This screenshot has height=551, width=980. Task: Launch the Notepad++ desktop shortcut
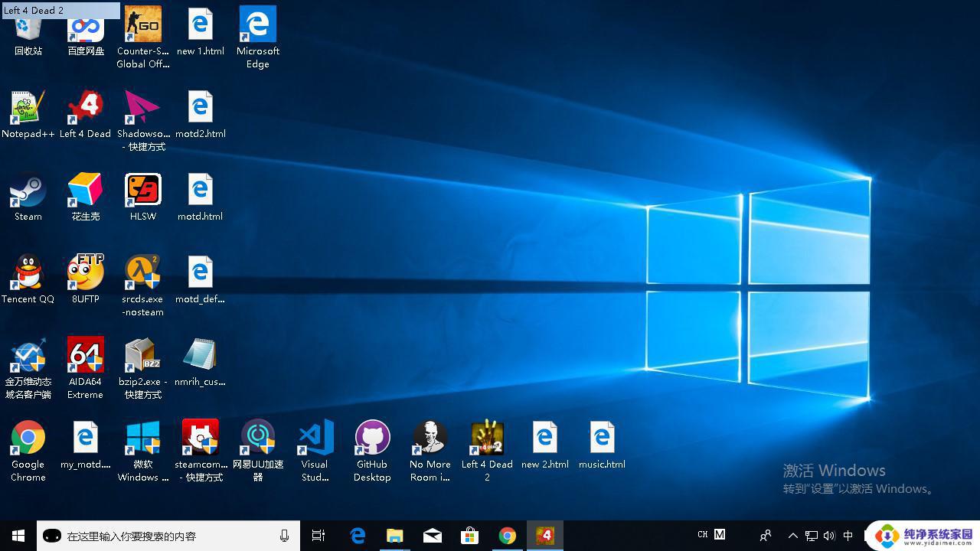28,114
